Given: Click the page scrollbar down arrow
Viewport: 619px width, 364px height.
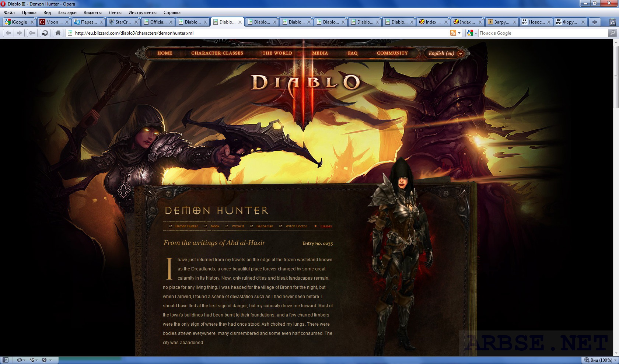Looking at the screenshot, I should [x=616, y=353].
